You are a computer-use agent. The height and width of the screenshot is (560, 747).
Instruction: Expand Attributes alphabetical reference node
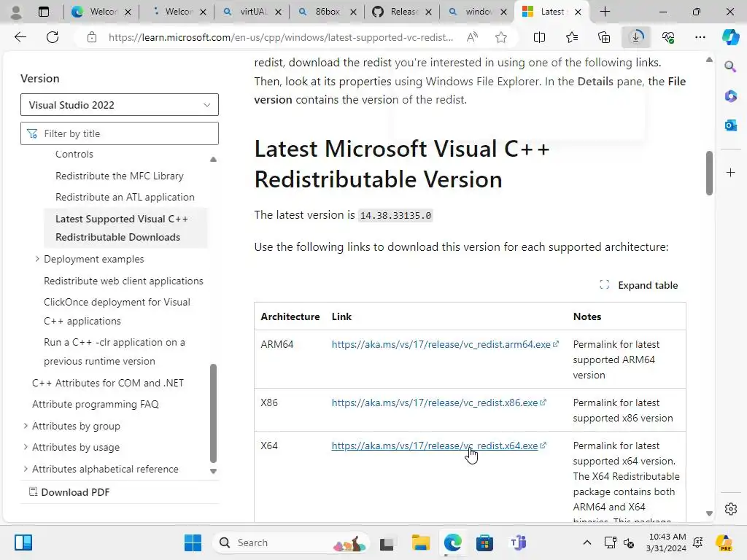point(26,469)
